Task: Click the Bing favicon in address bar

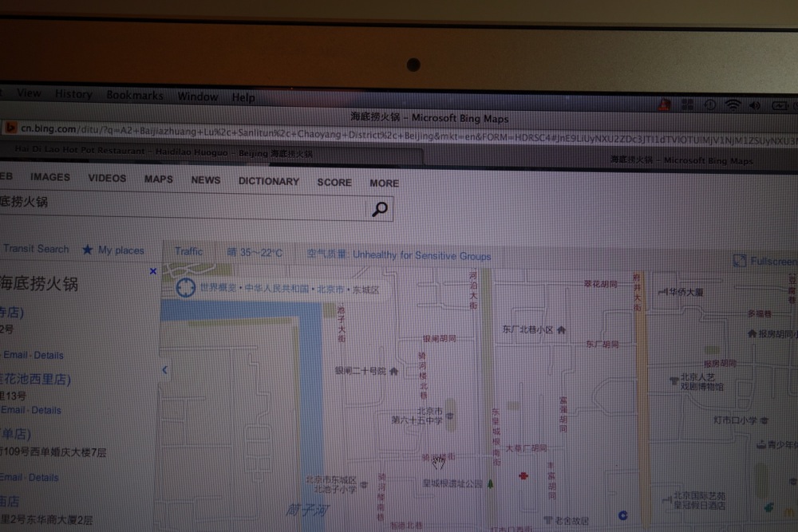Action: pyautogui.click(x=10, y=128)
